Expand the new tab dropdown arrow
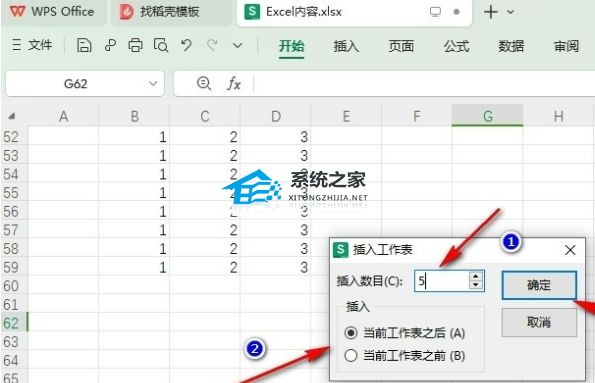The image size is (595, 383). pos(511,12)
